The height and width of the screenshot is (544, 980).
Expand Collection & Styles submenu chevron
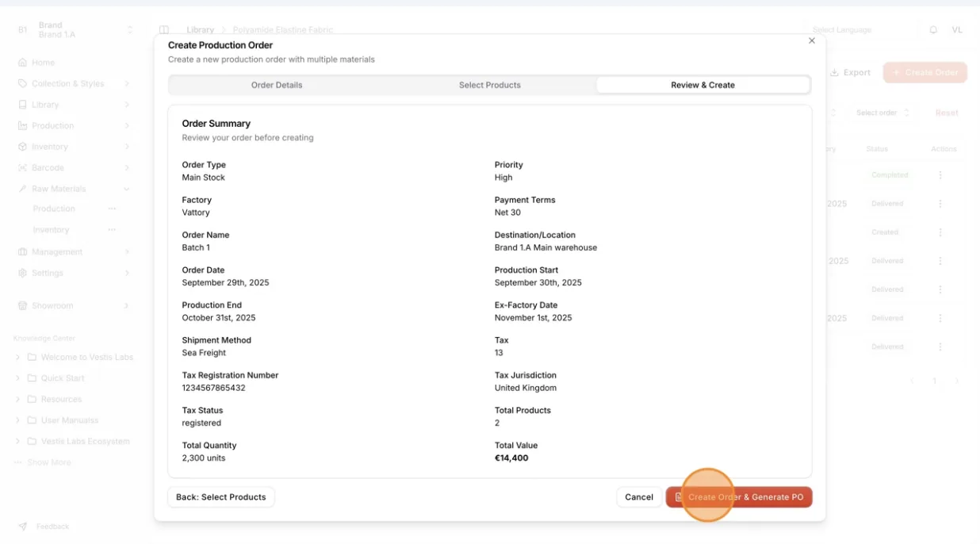point(127,83)
